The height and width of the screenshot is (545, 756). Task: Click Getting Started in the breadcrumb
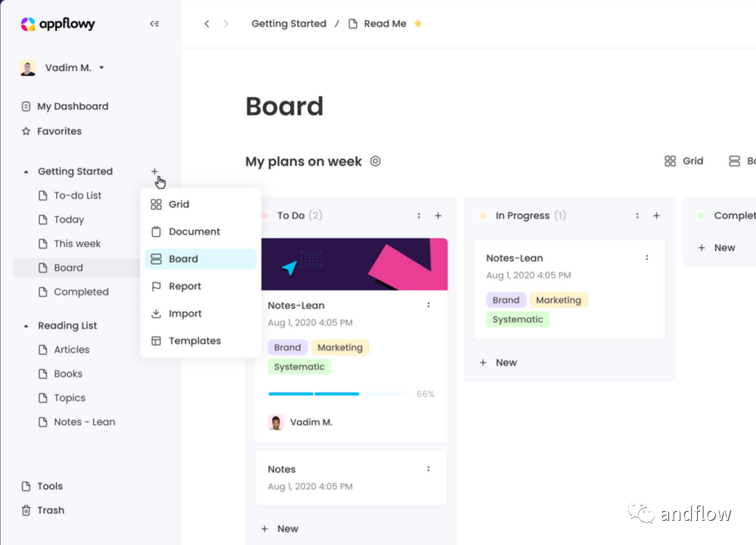point(289,24)
